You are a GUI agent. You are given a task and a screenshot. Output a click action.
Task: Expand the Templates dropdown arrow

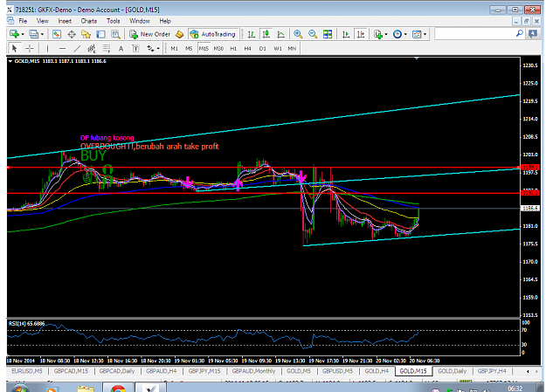425,34
